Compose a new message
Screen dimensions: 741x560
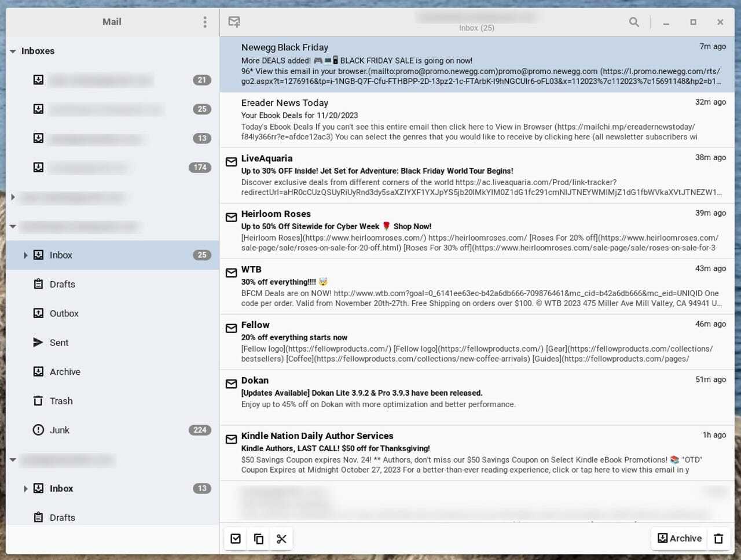tap(234, 22)
